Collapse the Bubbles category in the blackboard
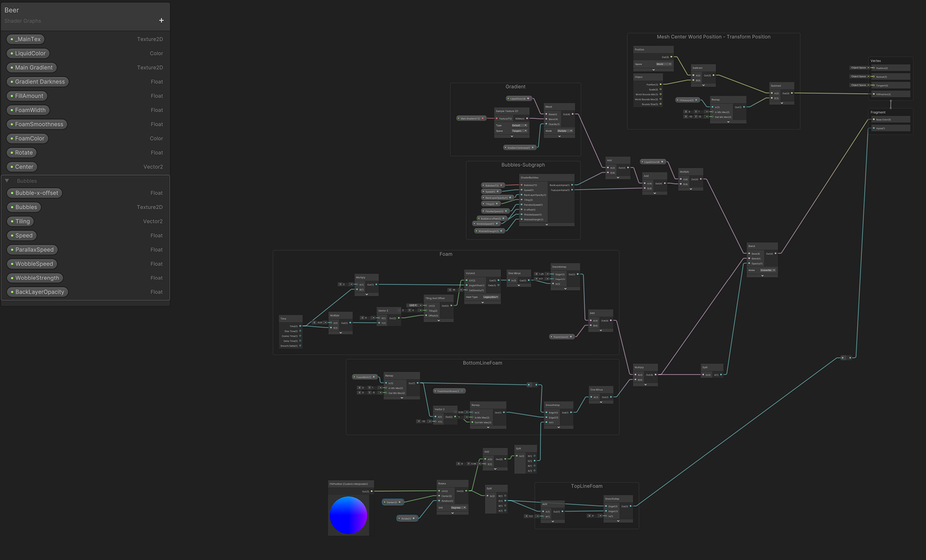This screenshot has height=560, width=926. 7,181
